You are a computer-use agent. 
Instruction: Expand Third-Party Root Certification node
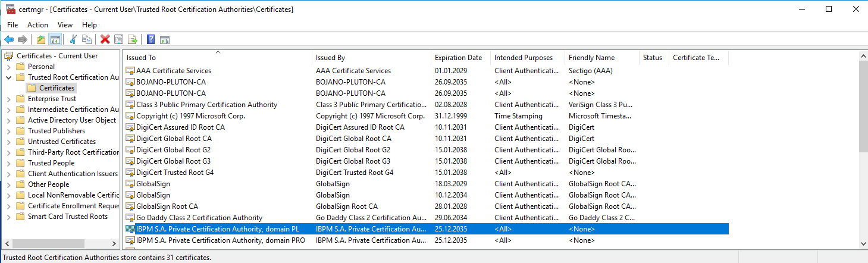click(x=9, y=152)
